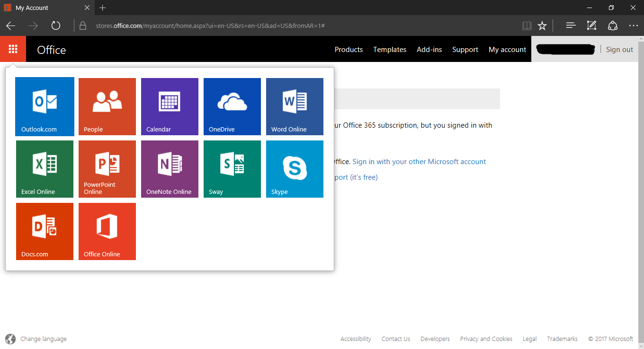Click the browser Back arrow
The image size is (644, 349).
click(x=11, y=26)
